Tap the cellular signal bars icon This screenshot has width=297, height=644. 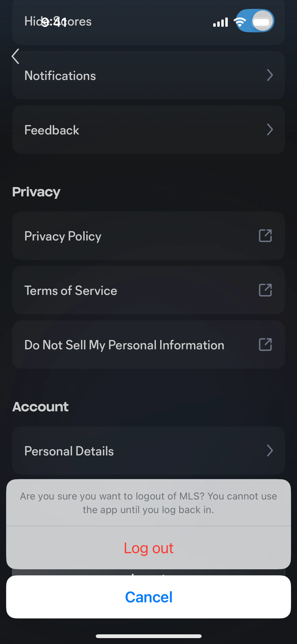pyautogui.click(x=220, y=22)
